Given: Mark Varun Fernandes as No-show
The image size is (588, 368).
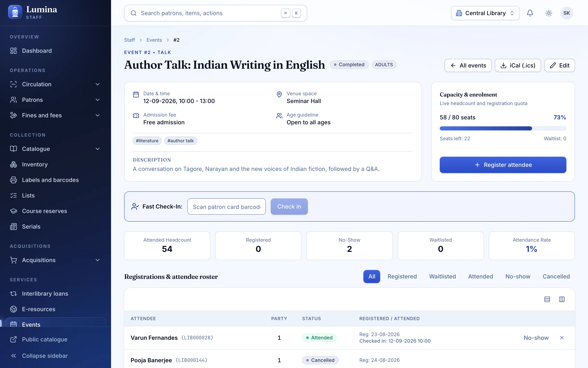Looking at the screenshot, I should 536,338.
